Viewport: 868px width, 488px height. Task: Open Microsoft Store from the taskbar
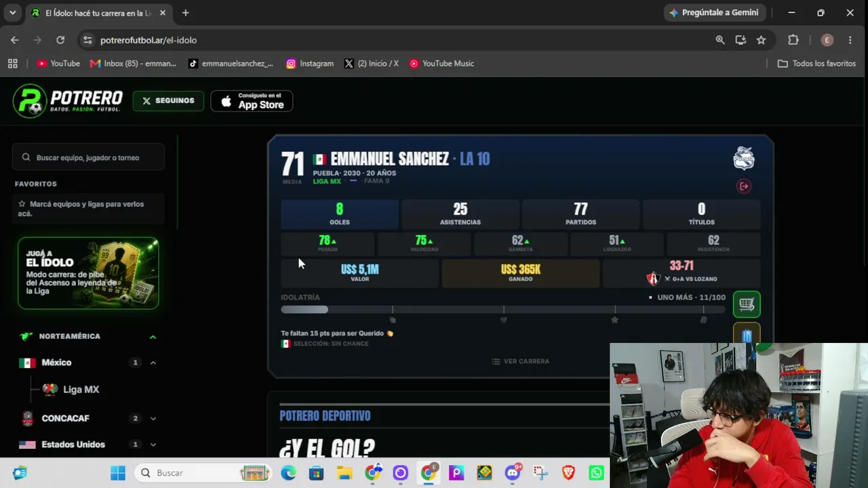click(x=316, y=472)
